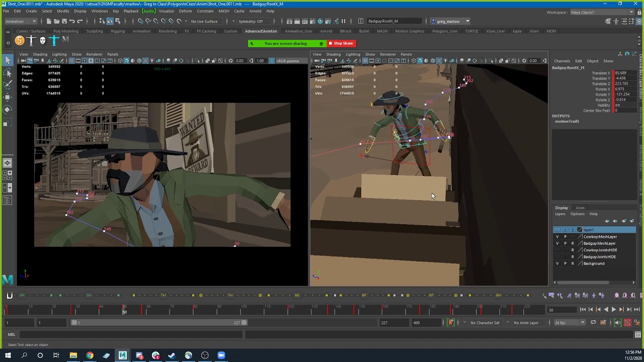Toggle T display type on layer1
The image size is (644, 362).
[x=573, y=230]
